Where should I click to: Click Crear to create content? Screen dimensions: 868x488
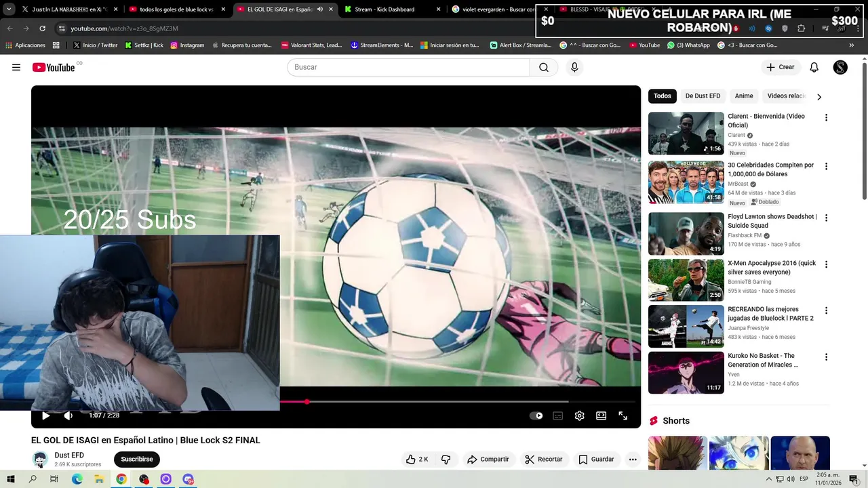[x=781, y=67]
